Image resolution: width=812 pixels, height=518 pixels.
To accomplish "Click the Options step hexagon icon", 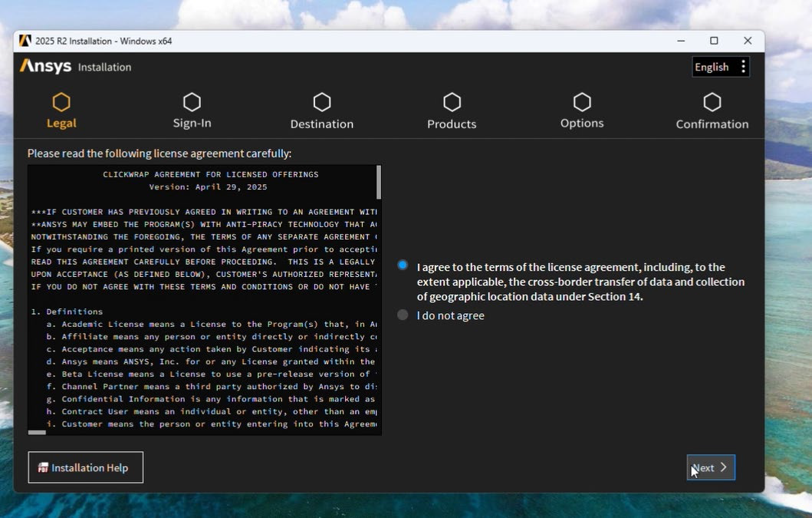I will point(582,102).
